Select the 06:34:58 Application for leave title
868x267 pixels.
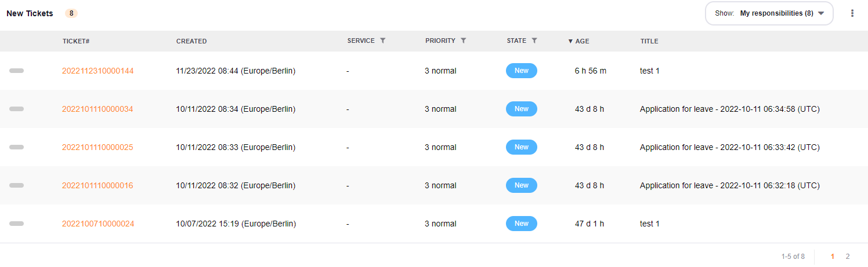coord(729,109)
